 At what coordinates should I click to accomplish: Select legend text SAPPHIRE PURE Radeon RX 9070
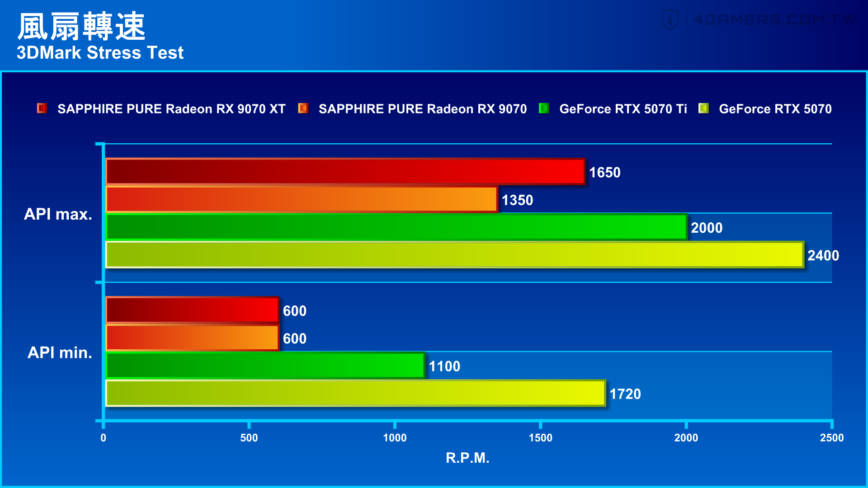[423, 109]
